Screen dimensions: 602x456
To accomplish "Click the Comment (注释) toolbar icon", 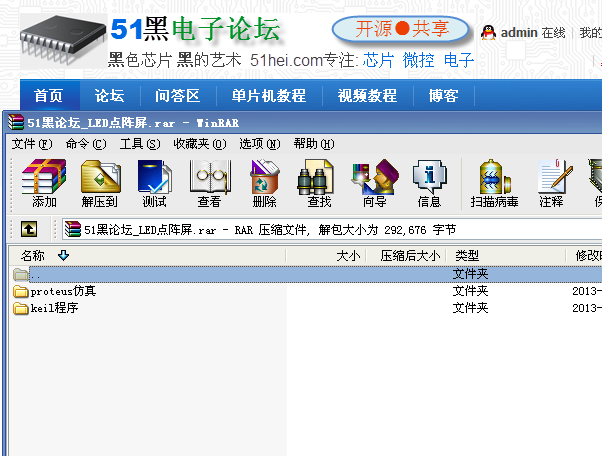I will [555, 176].
